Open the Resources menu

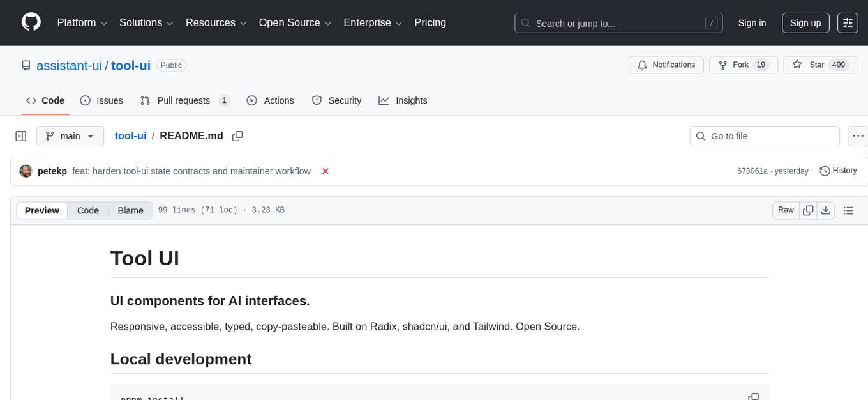(x=216, y=22)
